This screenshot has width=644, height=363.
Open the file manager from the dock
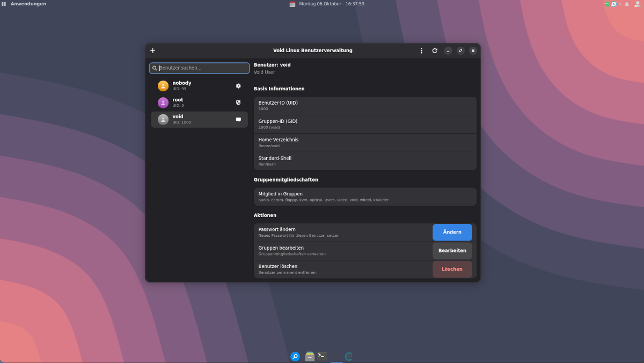(310, 356)
